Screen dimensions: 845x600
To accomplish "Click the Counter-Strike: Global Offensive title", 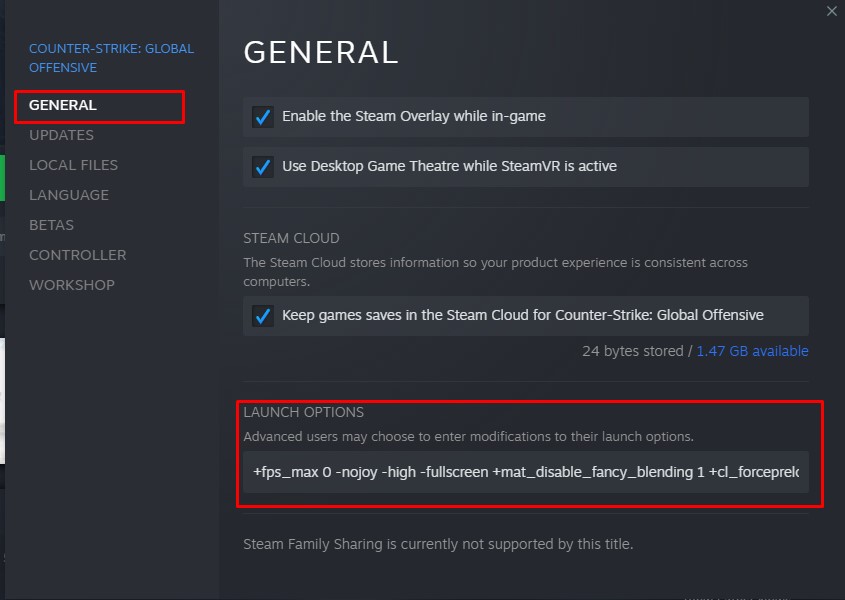I will click(111, 58).
